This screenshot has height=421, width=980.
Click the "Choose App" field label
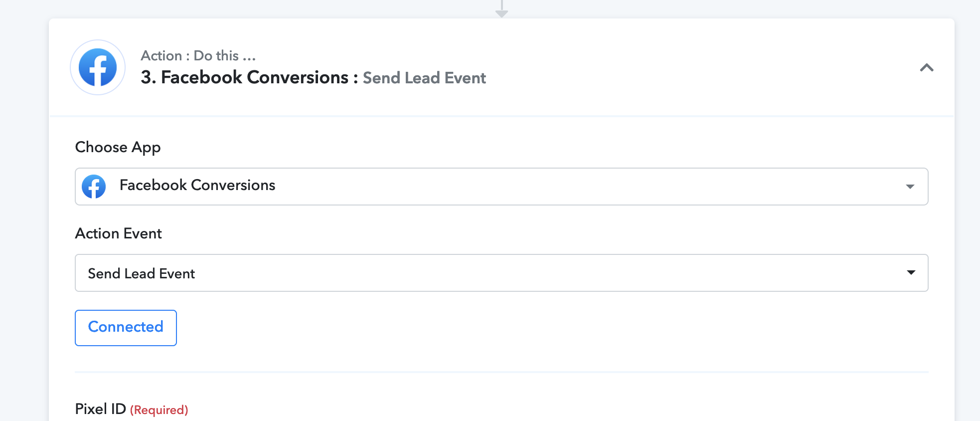[118, 147]
